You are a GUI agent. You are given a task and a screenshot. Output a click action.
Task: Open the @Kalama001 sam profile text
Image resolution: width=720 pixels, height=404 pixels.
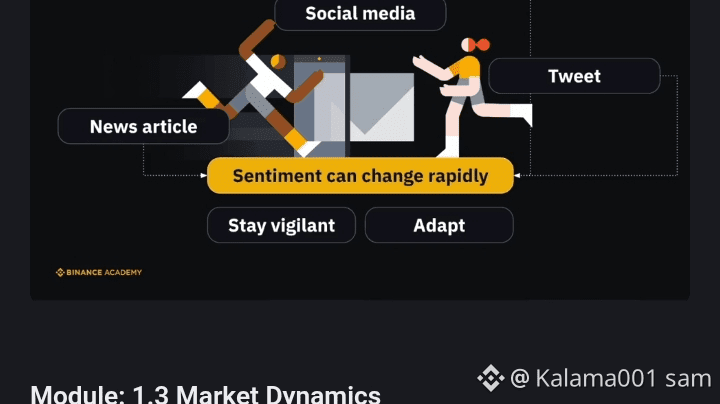610,378
